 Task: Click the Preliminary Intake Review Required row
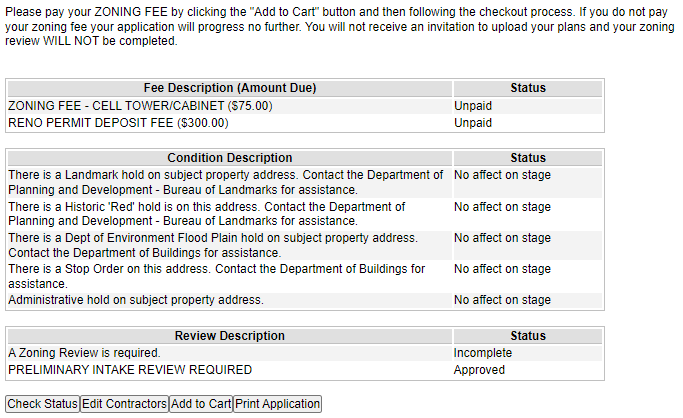tap(305, 370)
